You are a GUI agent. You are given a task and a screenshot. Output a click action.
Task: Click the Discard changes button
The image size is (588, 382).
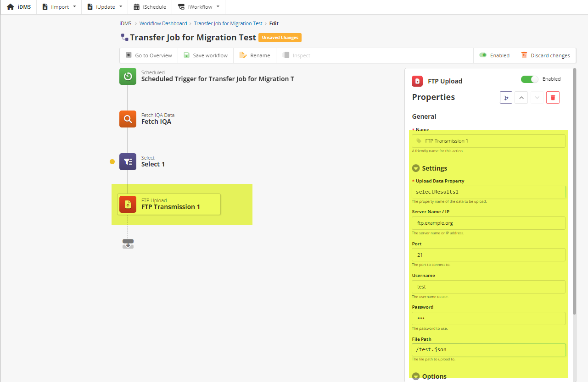[545, 55]
